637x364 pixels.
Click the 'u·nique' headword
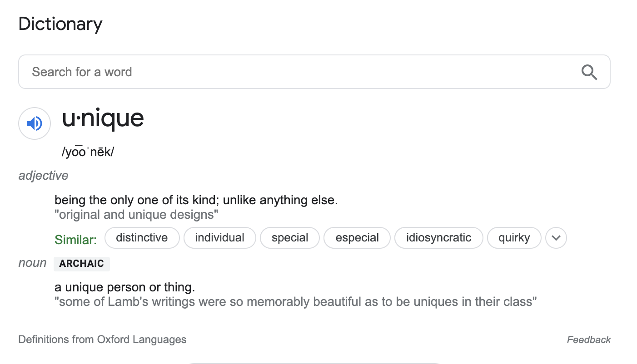[103, 118]
